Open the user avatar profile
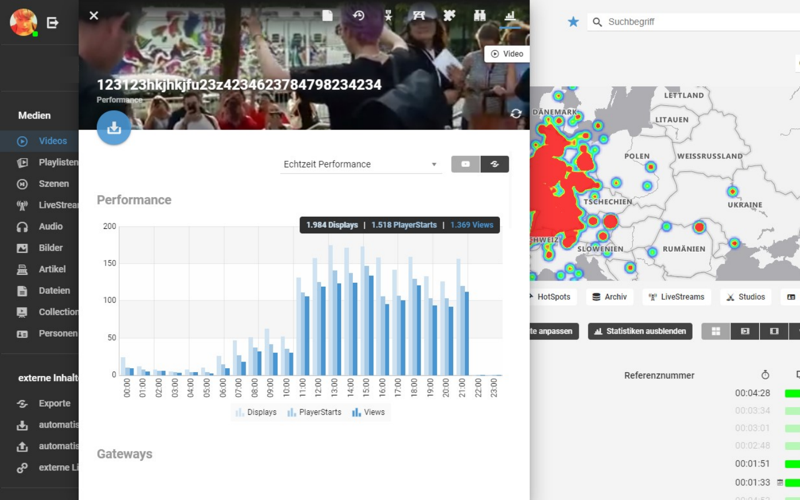 click(23, 22)
